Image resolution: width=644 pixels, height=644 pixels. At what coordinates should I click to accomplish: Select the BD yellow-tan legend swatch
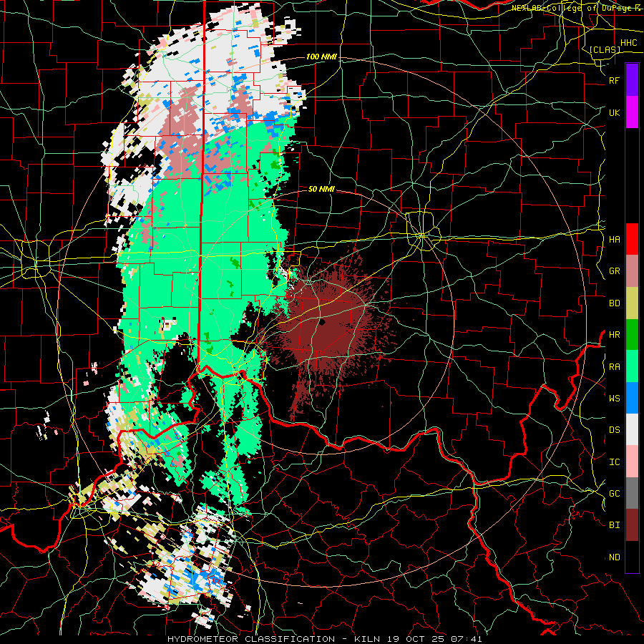point(632,303)
